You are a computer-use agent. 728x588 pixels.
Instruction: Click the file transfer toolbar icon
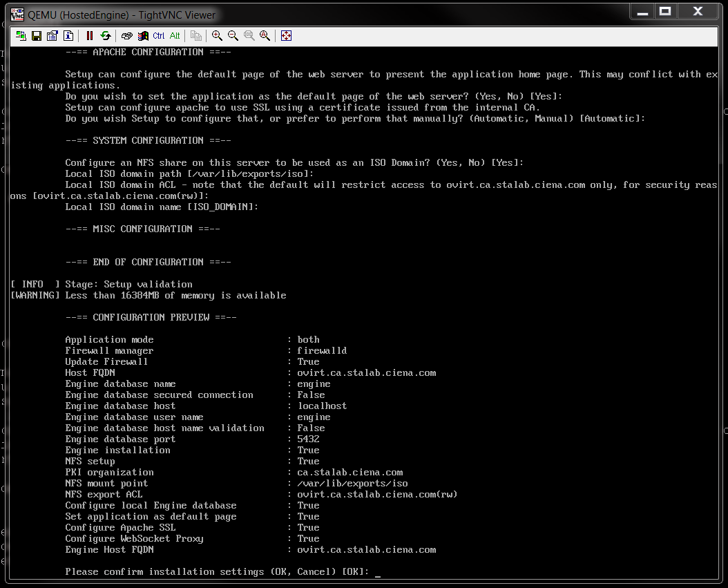tap(196, 36)
